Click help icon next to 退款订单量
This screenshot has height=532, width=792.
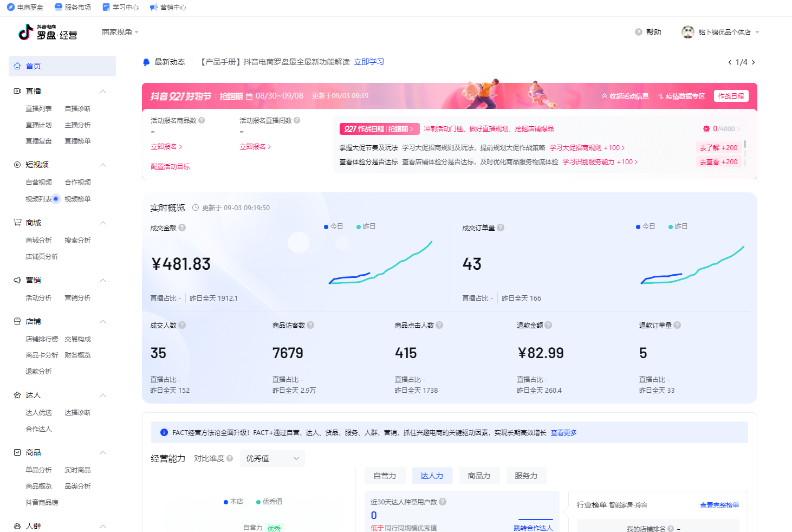tap(677, 325)
